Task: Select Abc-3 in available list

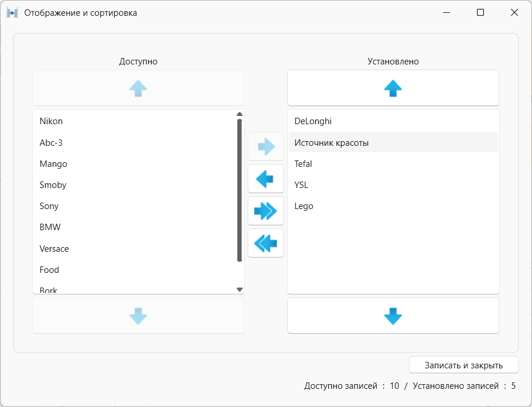Action: tap(135, 142)
